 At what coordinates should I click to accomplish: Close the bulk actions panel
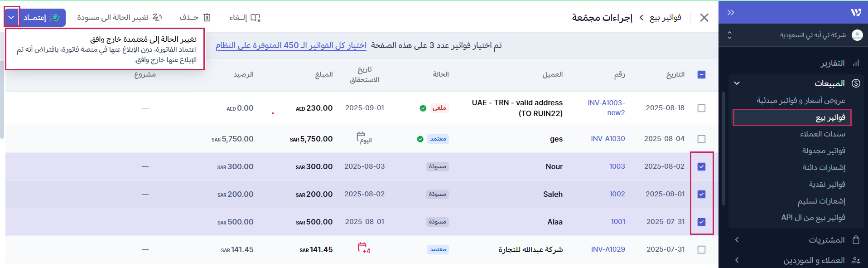tap(704, 18)
